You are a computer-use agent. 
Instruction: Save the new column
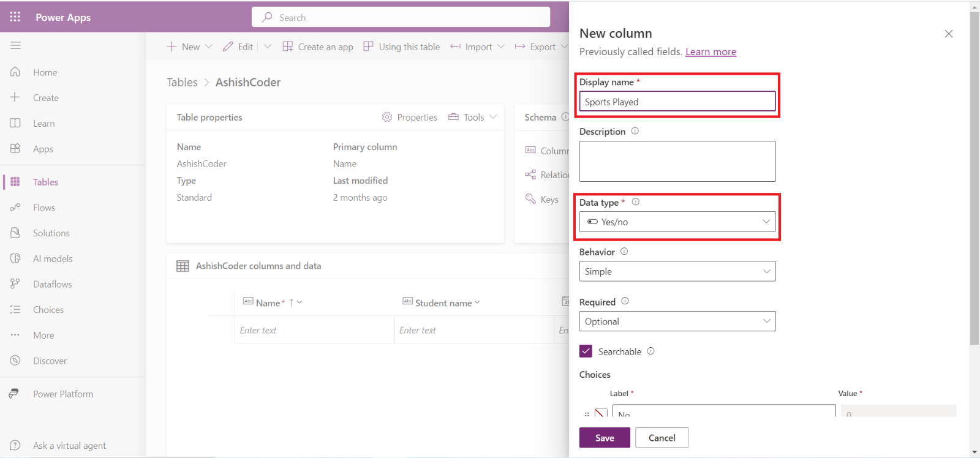coord(604,438)
